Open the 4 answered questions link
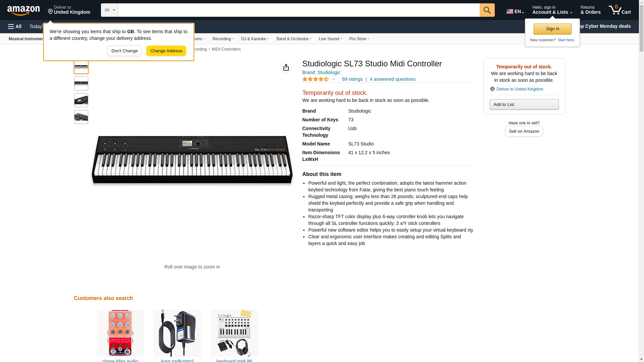 [392, 79]
